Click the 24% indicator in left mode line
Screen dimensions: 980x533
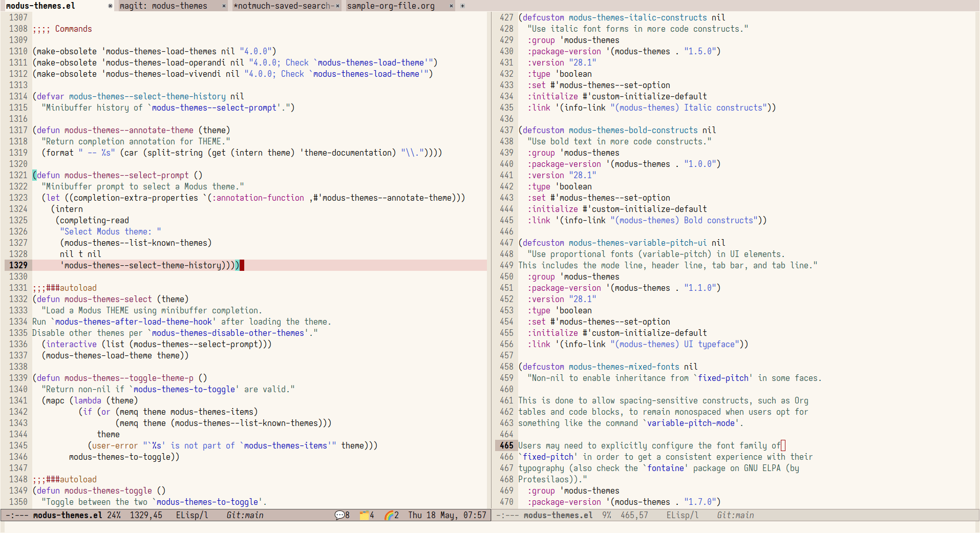[x=114, y=515]
